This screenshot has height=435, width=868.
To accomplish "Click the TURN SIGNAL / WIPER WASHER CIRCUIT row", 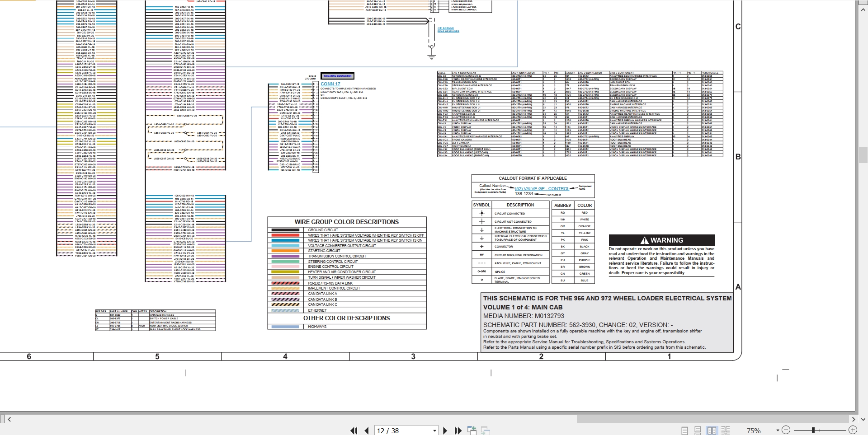I will 347,277.
